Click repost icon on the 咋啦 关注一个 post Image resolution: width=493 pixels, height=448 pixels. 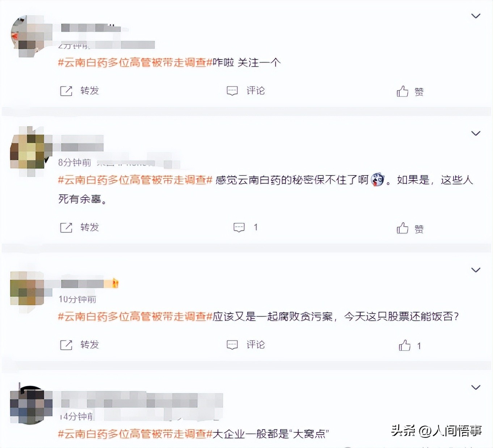(66, 91)
